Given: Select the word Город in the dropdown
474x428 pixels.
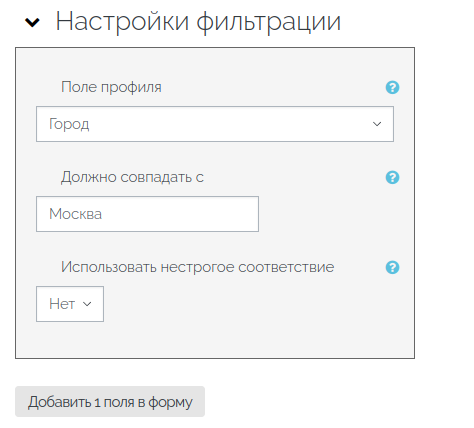Looking at the screenshot, I should 69,124.
